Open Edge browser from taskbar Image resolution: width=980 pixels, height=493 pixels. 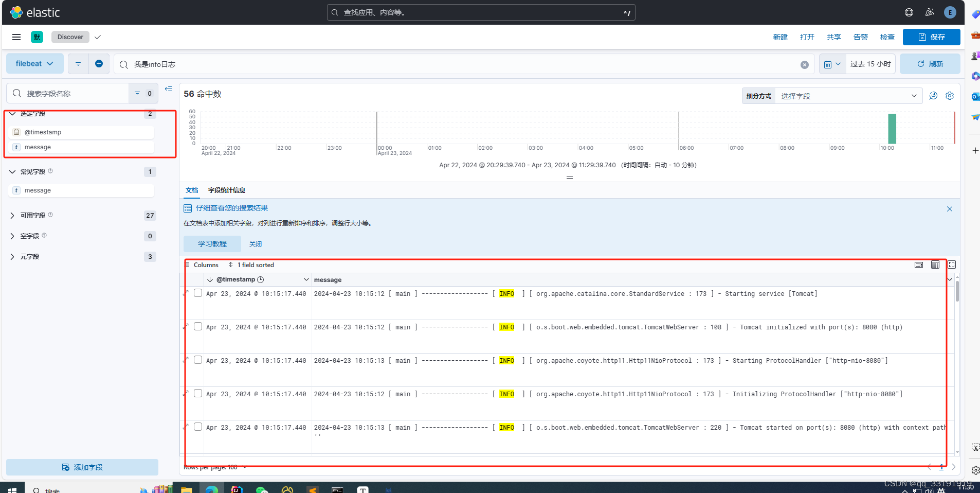click(211, 489)
